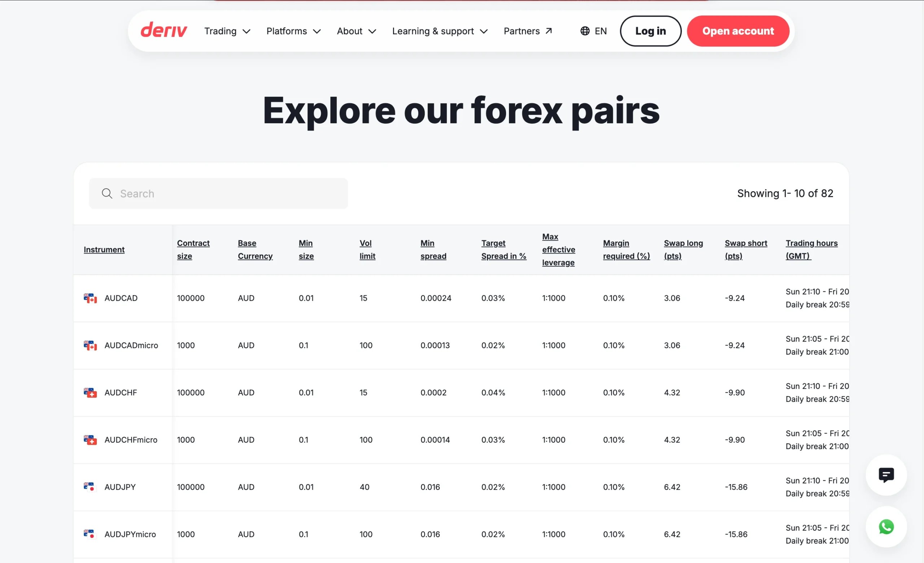Expand the About menu chevron
Screen dimensions: 924x563
[372, 31]
